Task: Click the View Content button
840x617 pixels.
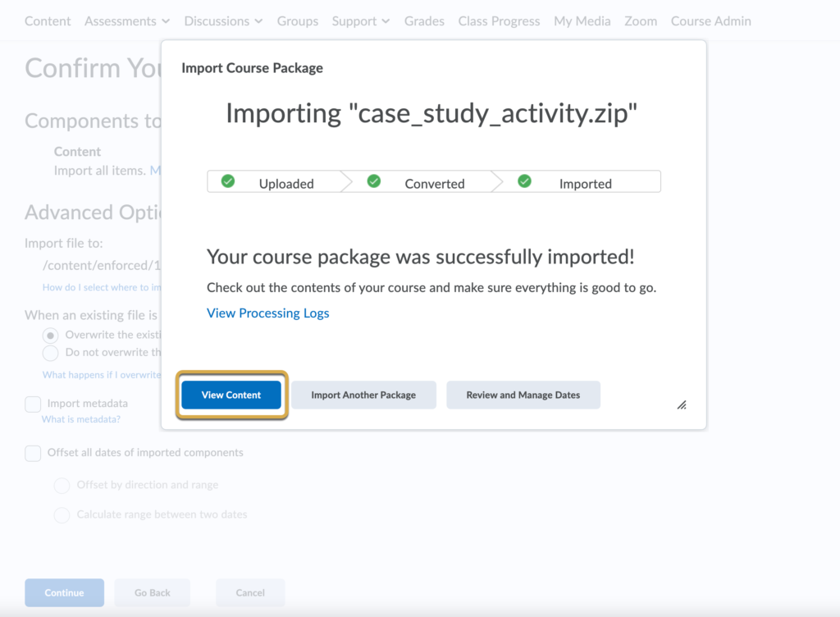Action: pyautogui.click(x=231, y=395)
